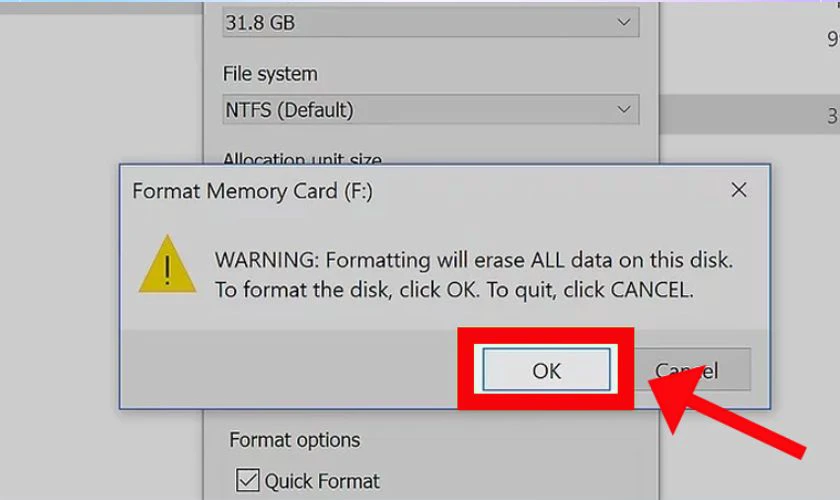The image size is (840, 500).
Task: Click the File system label
Action: tap(270, 74)
